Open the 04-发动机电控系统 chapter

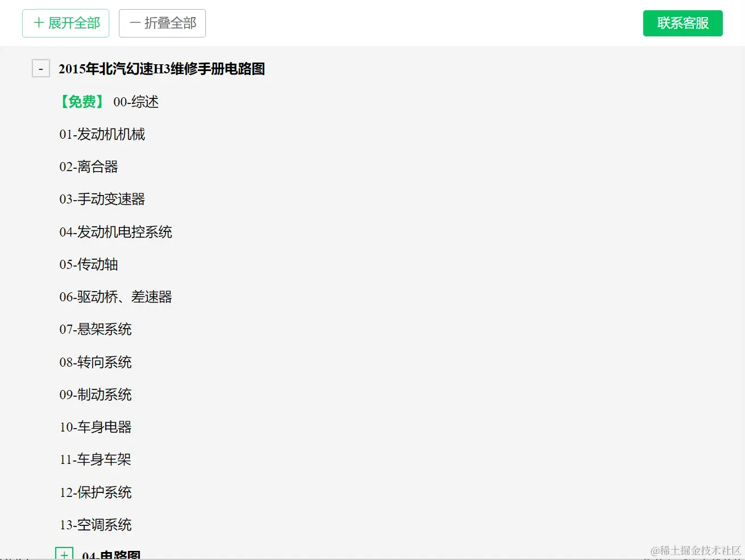(116, 232)
